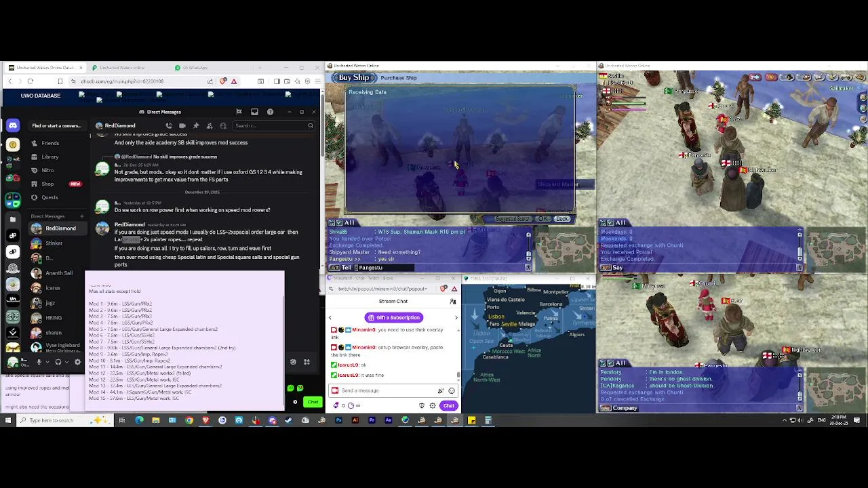Open Discord help question mark icon

coord(270,112)
